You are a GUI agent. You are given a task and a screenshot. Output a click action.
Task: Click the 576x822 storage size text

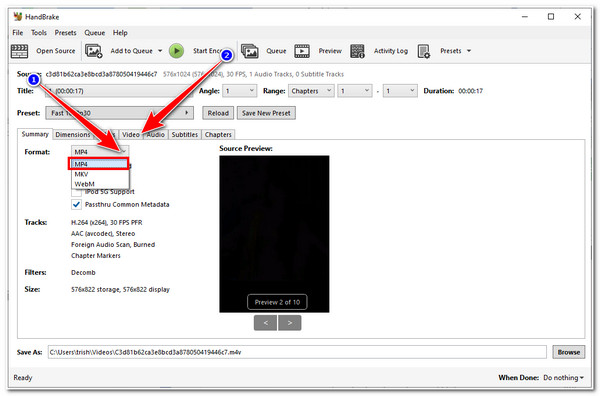tap(120, 289)
